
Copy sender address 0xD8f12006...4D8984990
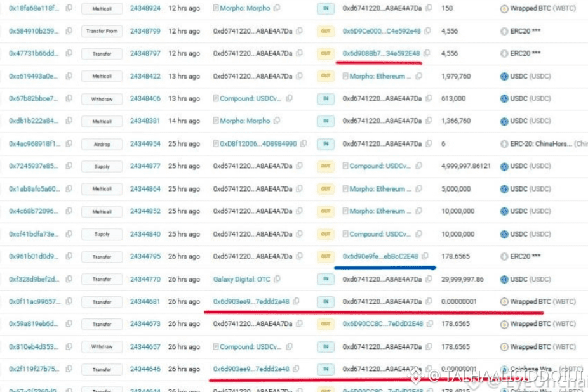click(x=304, y=143)
